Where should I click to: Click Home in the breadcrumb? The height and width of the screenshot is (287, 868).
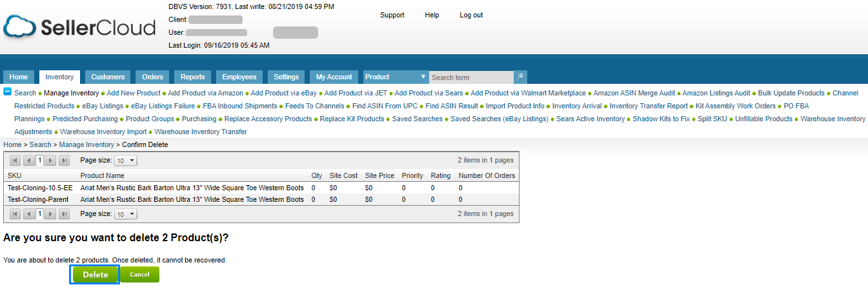[12, 144]
